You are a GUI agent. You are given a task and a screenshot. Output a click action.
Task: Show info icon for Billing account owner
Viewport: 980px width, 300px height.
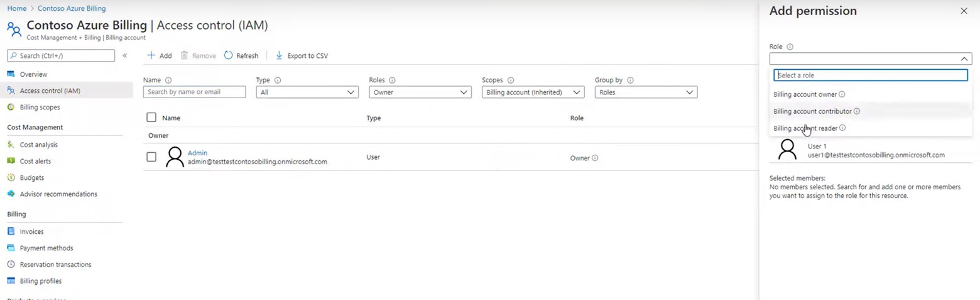tap(842, 94)
